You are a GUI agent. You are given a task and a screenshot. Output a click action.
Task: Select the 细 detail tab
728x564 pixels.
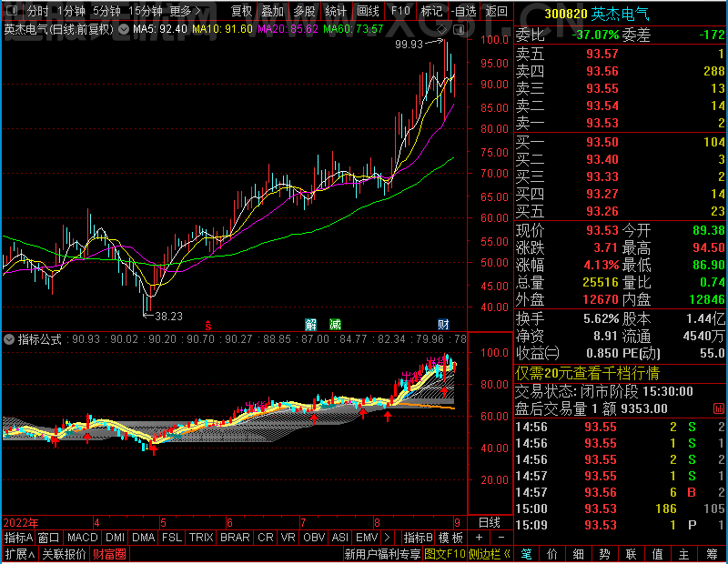pyautogui.click(x=578, y=554)
